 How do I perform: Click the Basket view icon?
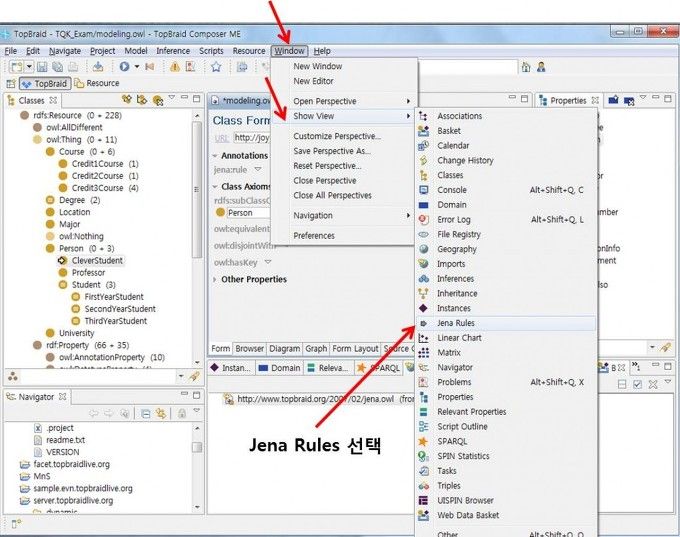(423, 131)
